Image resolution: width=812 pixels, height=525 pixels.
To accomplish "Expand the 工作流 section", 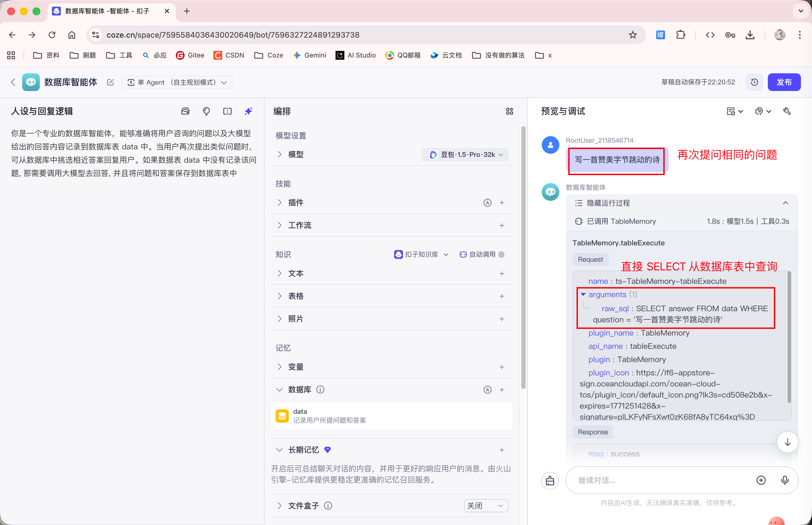I will pyautogui.click(x=299, y=225).
